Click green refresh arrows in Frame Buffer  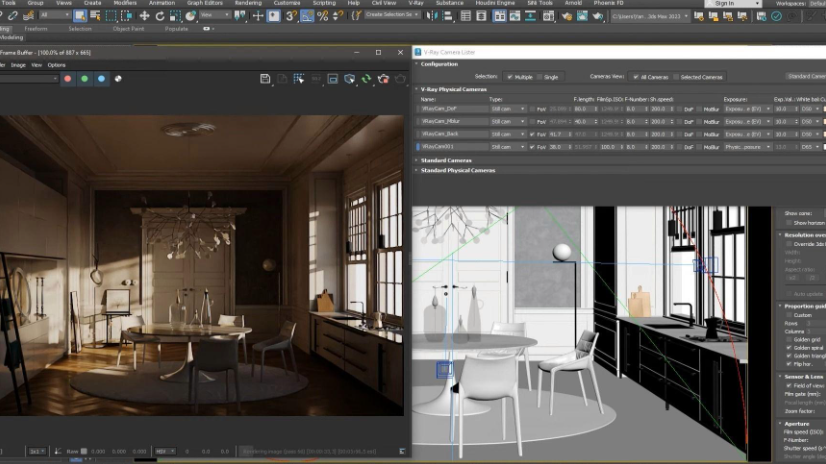tap(366, 79)
